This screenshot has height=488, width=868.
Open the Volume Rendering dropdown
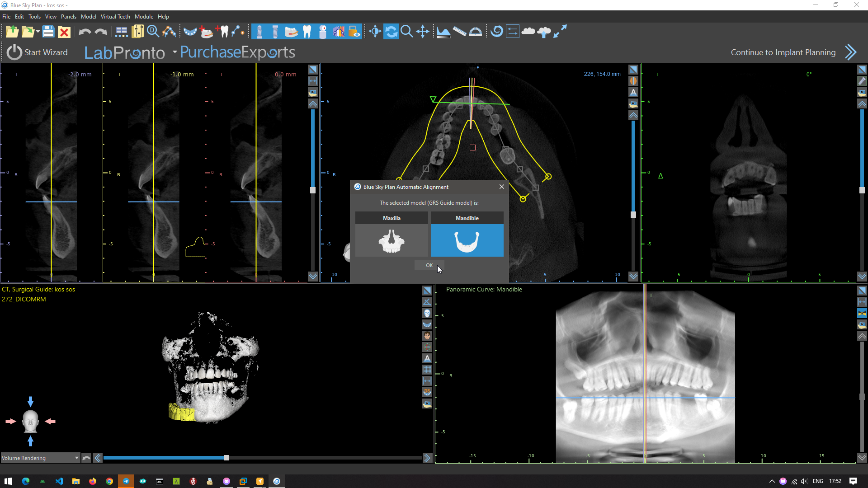point(40,458)
